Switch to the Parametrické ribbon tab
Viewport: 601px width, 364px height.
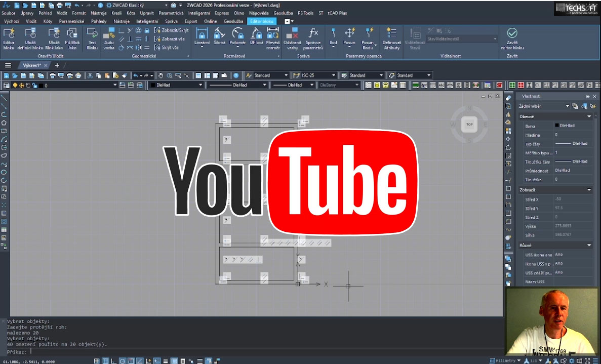pyautogui.click(x=72, y=21)
